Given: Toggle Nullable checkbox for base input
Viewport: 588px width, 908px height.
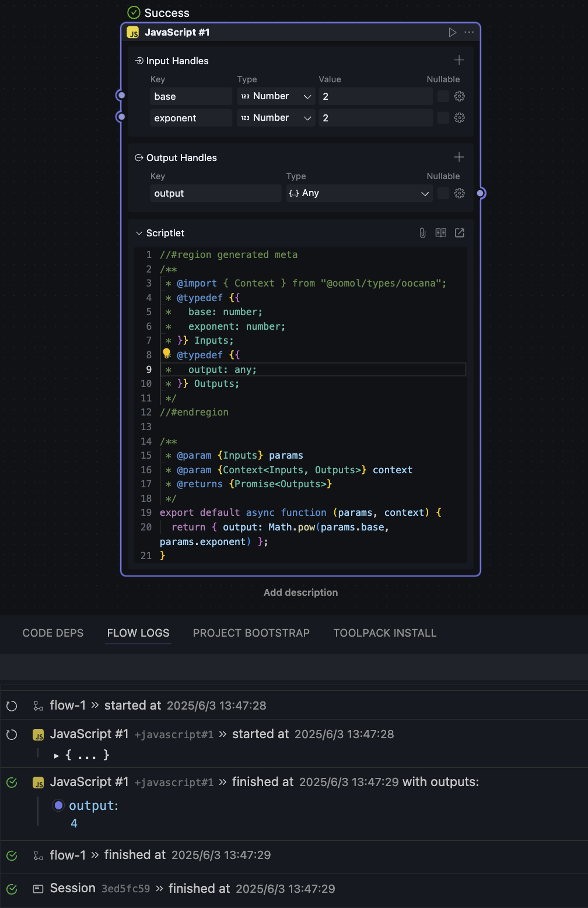Looking at the screenshot, I should [x=443, y=96].
